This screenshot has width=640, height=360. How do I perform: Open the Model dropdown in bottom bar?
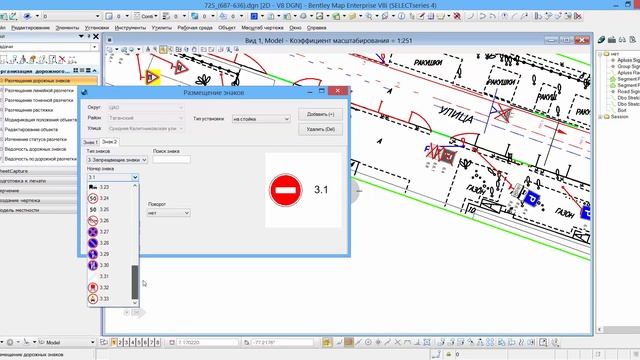(x=66, y=342)
